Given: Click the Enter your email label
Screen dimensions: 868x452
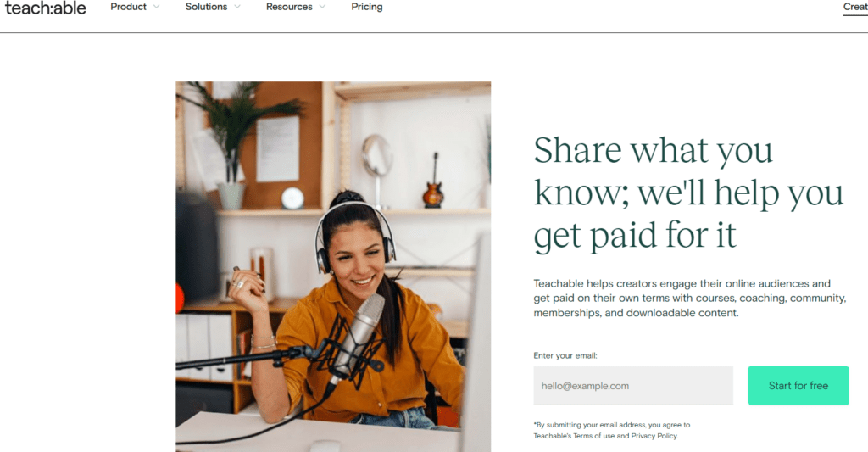Looking at the screenshot, I should click(x=565, y=355).
